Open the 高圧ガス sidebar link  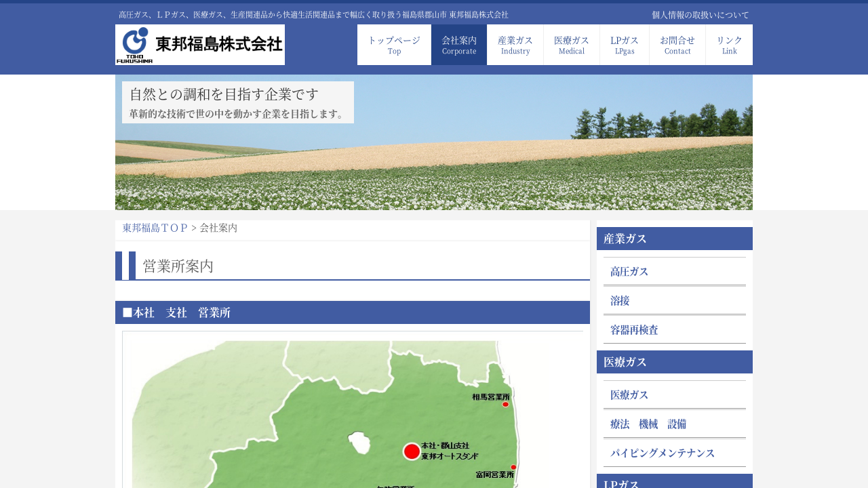(x=629, y=272)
